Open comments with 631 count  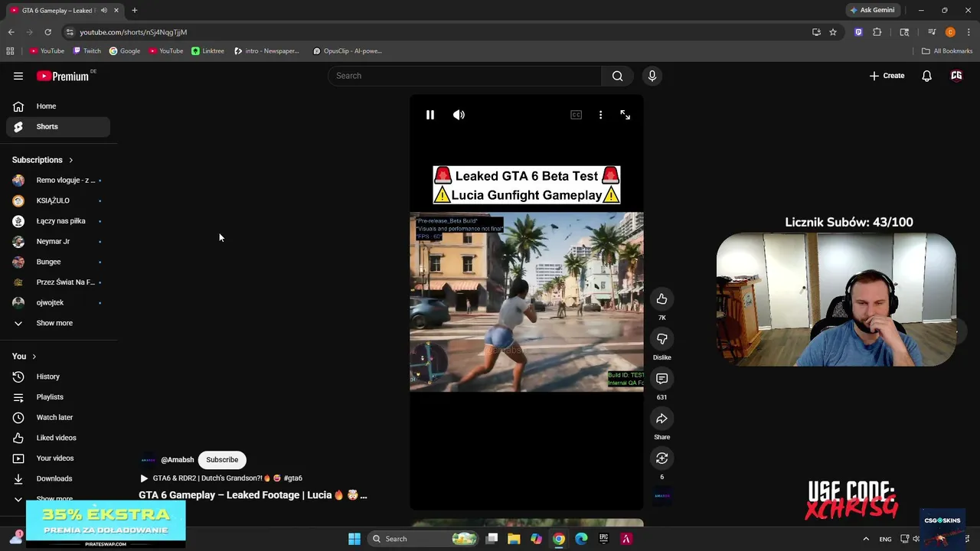pyautogui.click(x=662, y=379)
